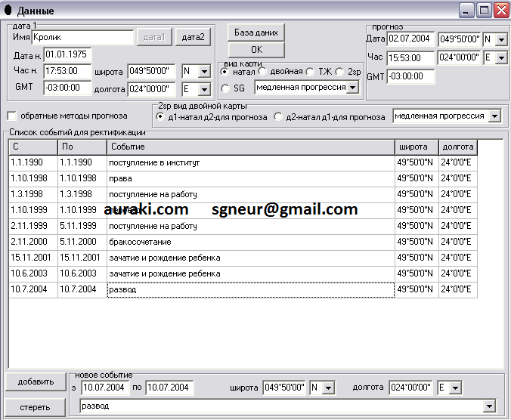The image size is (511, 420).
Task: Tick the обратные методы прогноза checkbox
Action: pyautogui.click(x=11, y=116)
